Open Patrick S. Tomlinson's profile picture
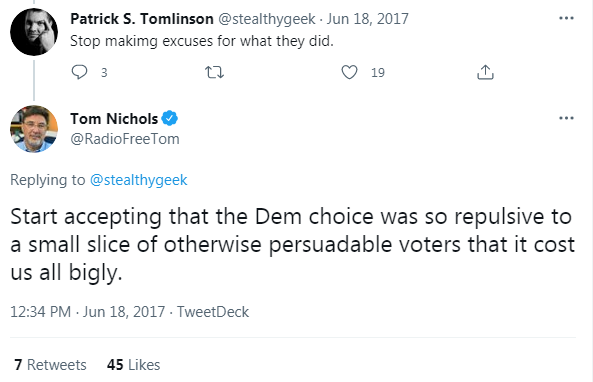The height and width of the screenshot is (382, 593). tap(34, 32)
